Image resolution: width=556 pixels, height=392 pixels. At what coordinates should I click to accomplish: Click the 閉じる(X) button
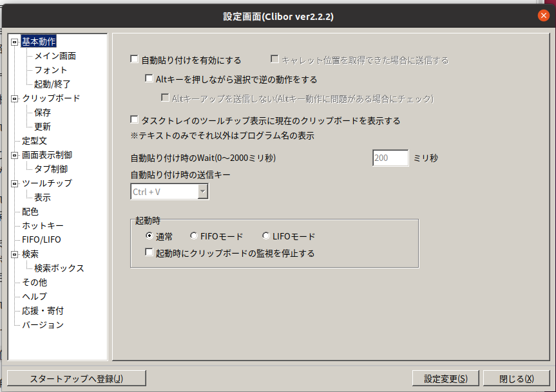[516, 378]
